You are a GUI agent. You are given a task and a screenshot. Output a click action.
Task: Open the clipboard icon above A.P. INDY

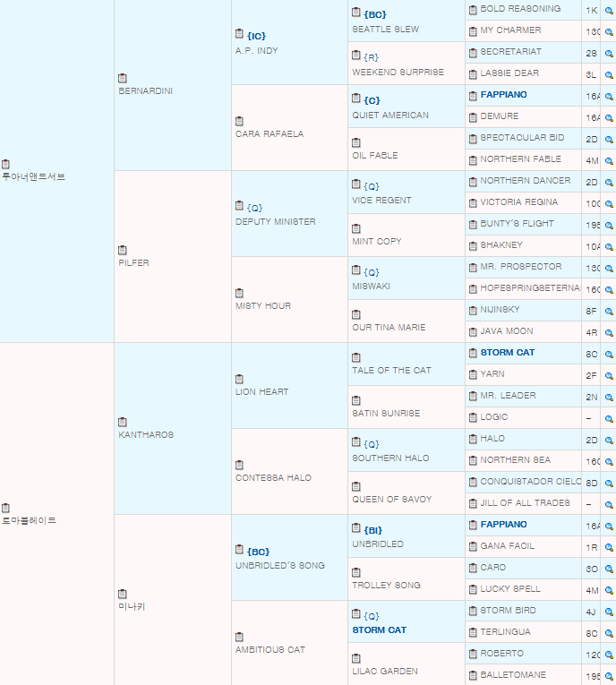[x=239, y=33]
